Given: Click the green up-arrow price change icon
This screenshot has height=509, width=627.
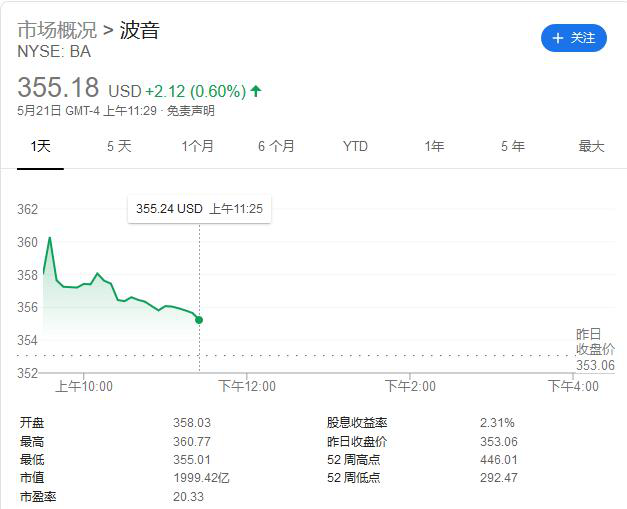Looking at the screenshot, I should [256, 91].
